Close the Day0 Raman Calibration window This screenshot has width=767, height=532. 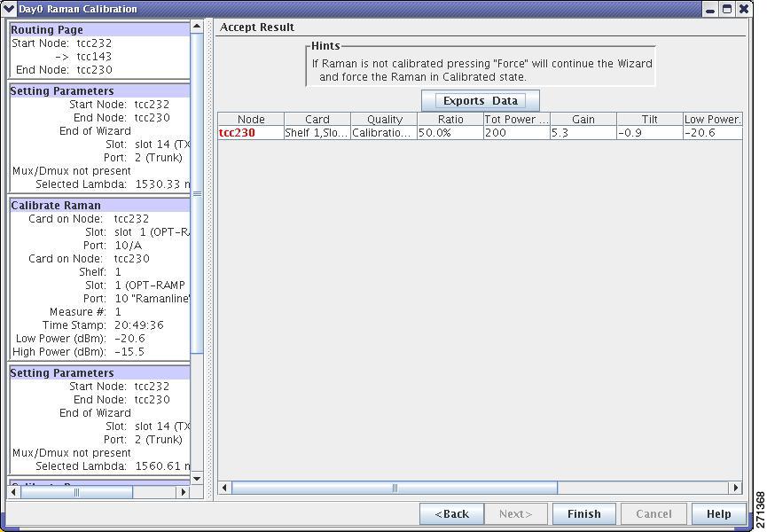point(744,9)
